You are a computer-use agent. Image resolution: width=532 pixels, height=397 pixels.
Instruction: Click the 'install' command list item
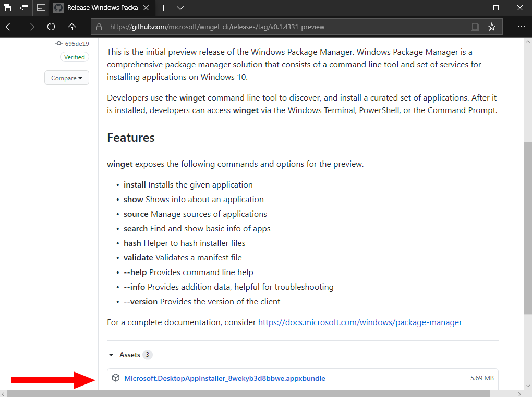(x=188, y=185)
